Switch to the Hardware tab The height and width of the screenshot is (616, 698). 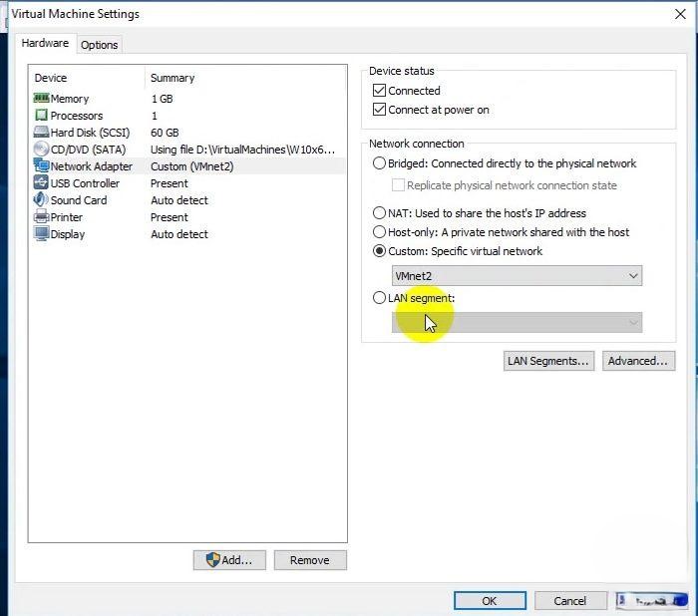pyautogui.click(x=45, y=43)
